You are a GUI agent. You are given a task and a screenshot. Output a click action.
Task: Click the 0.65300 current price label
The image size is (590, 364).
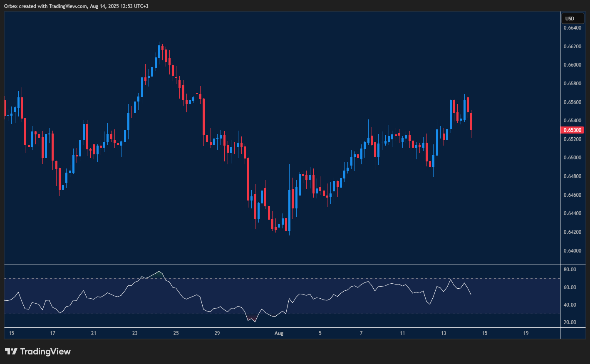click(572, 130)
